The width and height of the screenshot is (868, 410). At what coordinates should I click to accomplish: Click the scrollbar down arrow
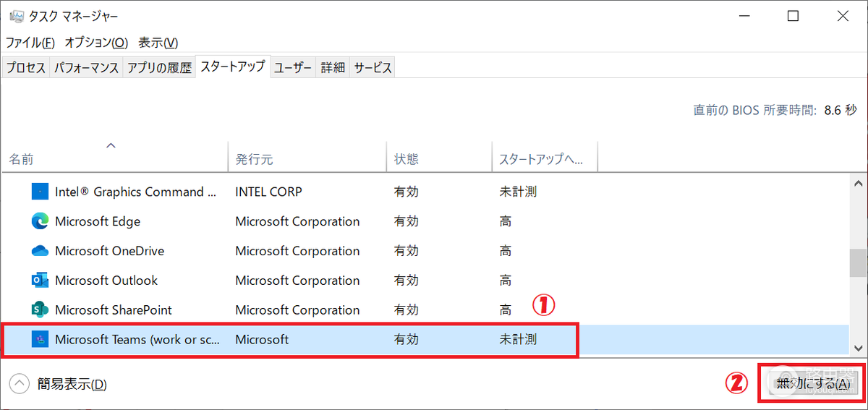pos(858,348)
